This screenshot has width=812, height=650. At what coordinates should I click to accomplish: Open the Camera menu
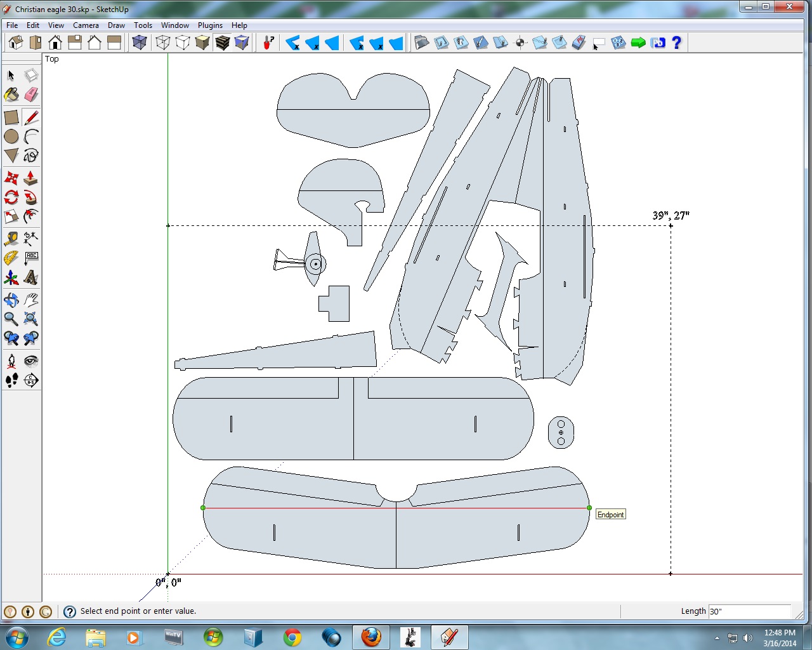click(86, 25)
